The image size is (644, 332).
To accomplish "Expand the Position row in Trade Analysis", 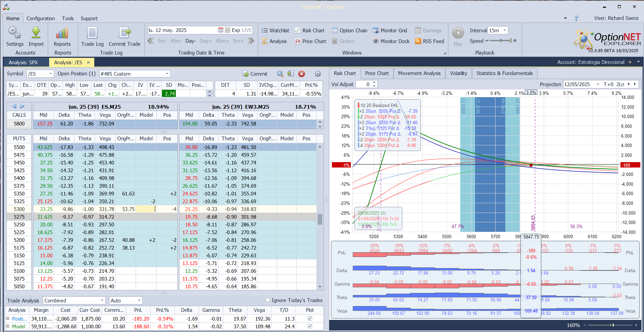I will coord(8,319).
